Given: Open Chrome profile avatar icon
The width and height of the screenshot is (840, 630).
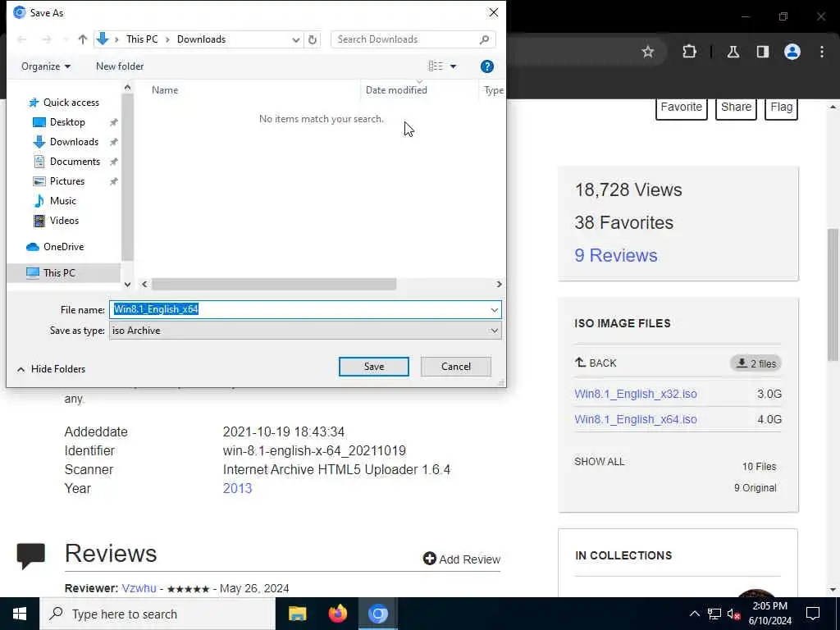Looking at the screenshot, I should pyautogui.click(x=792, y=52).
